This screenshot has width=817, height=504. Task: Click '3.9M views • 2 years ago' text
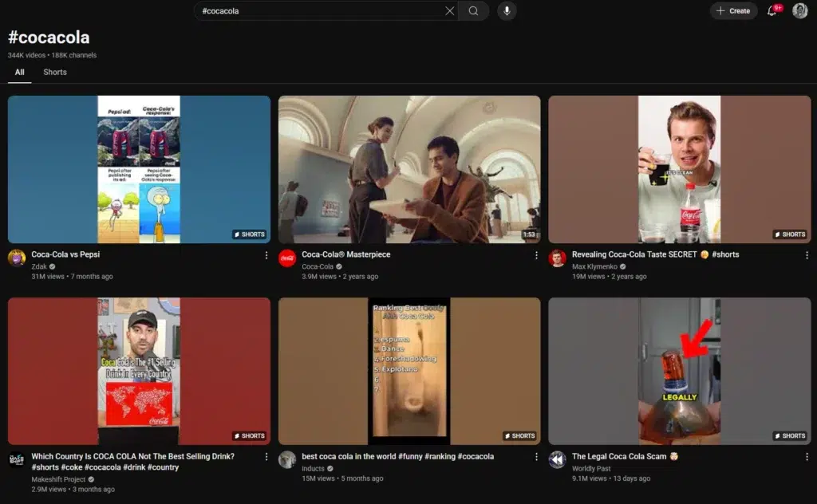[x=340, y=277]
